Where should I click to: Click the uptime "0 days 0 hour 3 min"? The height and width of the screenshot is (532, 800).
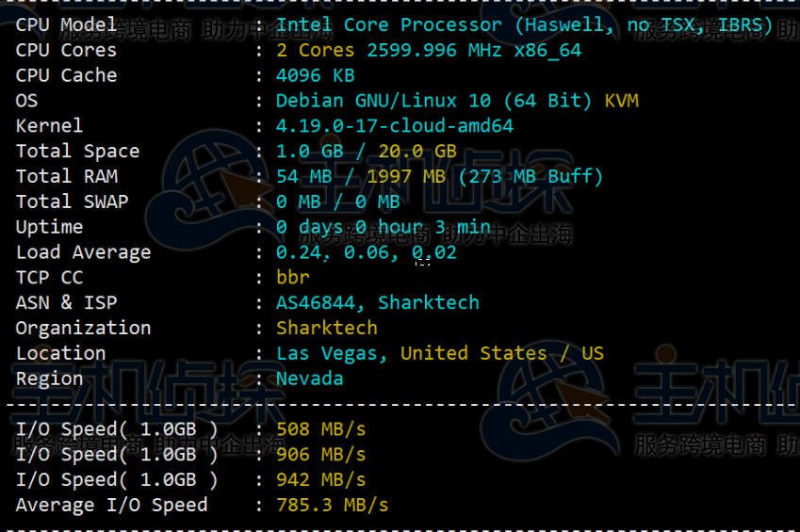tap(383, 227)
